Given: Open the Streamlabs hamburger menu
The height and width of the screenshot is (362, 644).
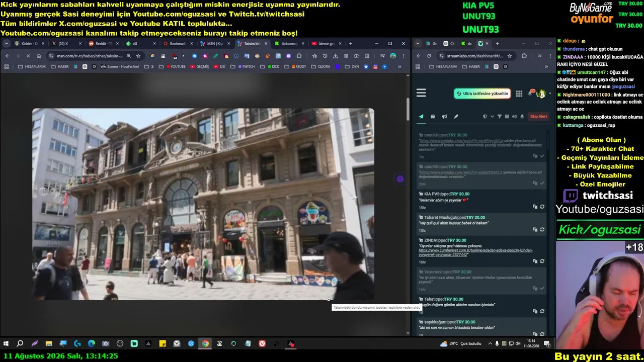Looking at the screenshot, I should click(421, 93).
